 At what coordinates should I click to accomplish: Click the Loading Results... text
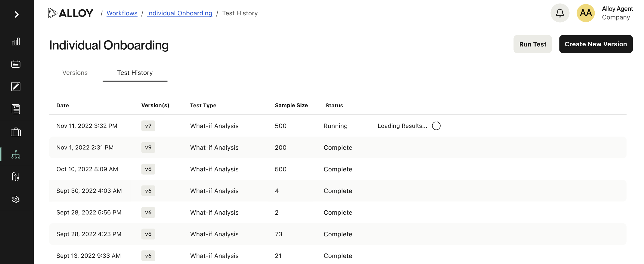[402, 126]
